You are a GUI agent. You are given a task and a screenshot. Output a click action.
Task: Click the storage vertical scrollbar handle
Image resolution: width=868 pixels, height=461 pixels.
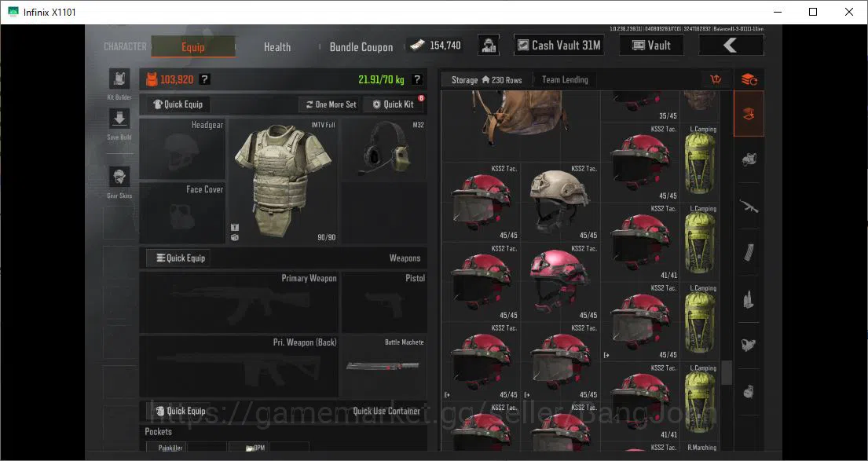pyautogui.click(x=727, y=372)
